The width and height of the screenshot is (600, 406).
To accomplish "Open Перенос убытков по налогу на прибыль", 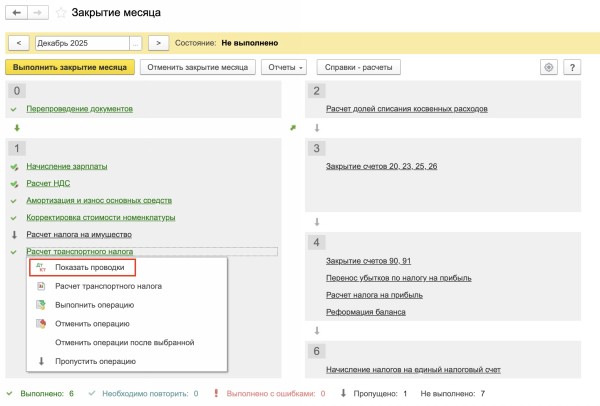I will coord(399,278).
